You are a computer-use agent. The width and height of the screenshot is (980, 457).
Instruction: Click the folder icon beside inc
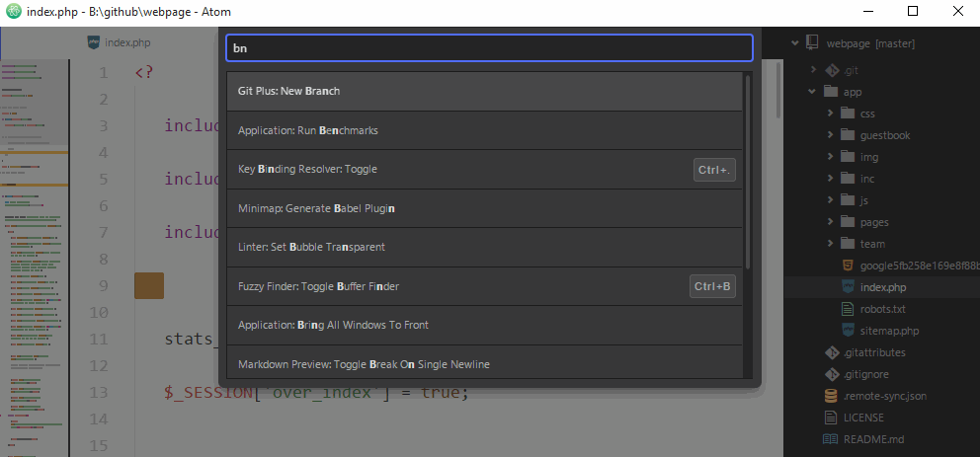coord(848,179)
